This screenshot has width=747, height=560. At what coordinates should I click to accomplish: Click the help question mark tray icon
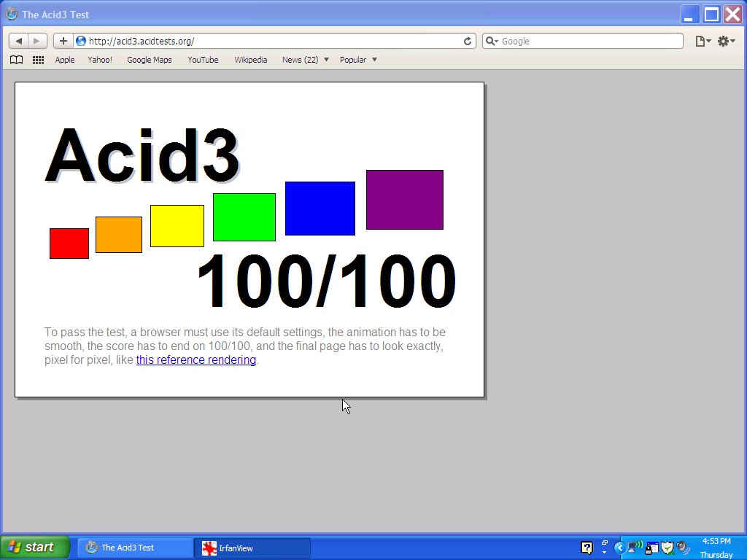(587, 548)
